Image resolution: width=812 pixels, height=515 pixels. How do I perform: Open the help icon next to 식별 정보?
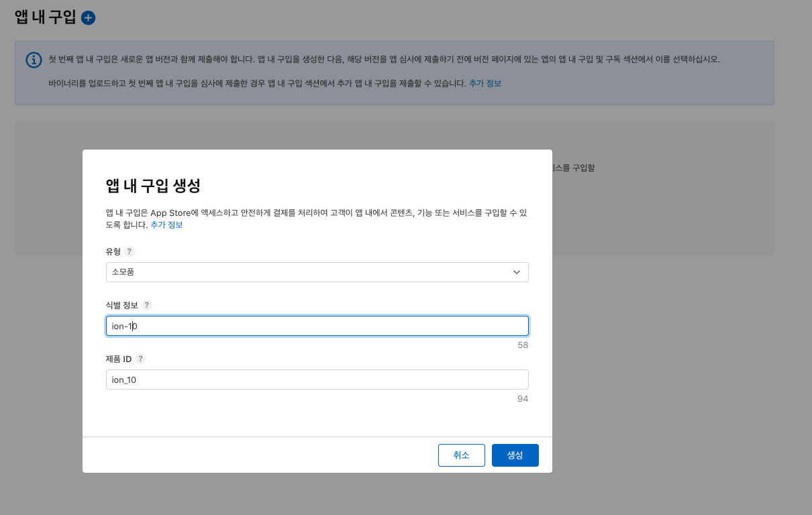tap(147, 305)
